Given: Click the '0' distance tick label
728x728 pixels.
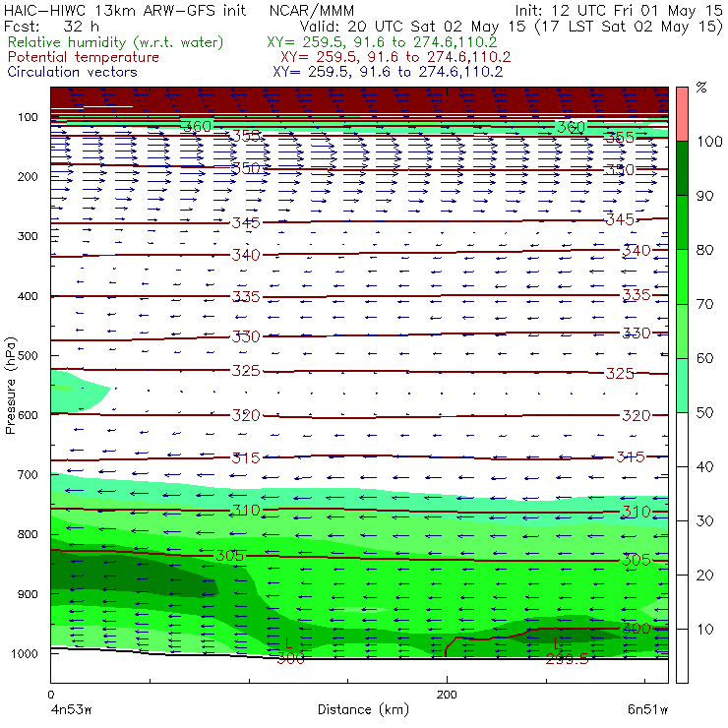Looking at the screenshot, I should [x=50, y=695].
